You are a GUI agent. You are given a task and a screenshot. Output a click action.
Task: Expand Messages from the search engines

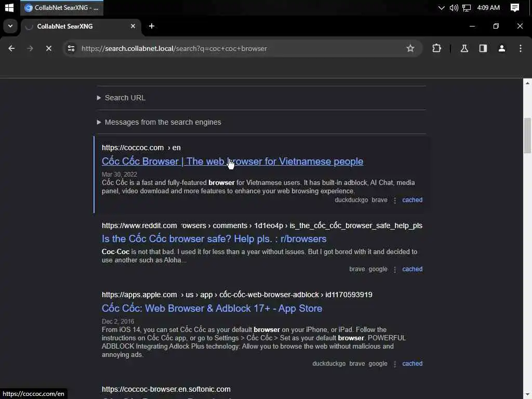[x=163, y=122]
